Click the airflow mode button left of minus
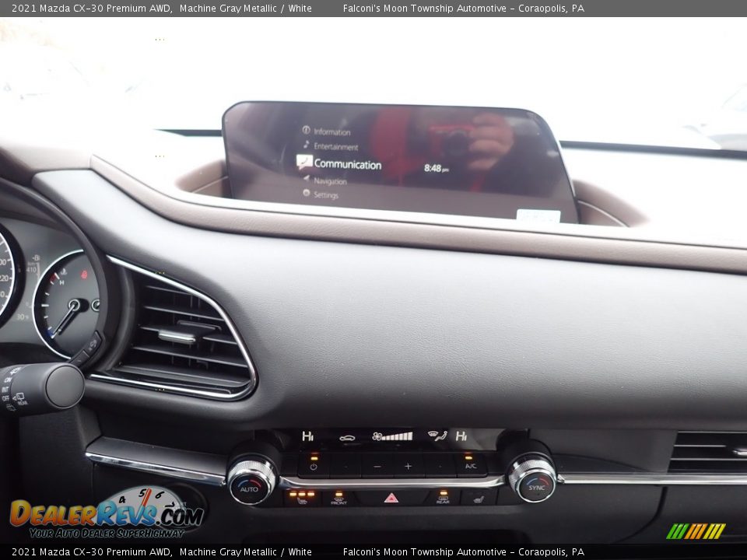Viewport: 747px width, 560px height. click(345, 466)
